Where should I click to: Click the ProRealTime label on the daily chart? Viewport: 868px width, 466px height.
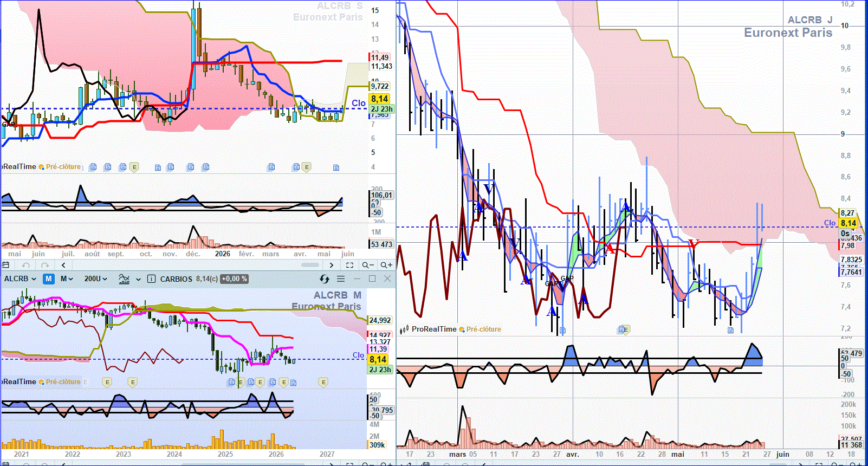click(x=434, y=329)
